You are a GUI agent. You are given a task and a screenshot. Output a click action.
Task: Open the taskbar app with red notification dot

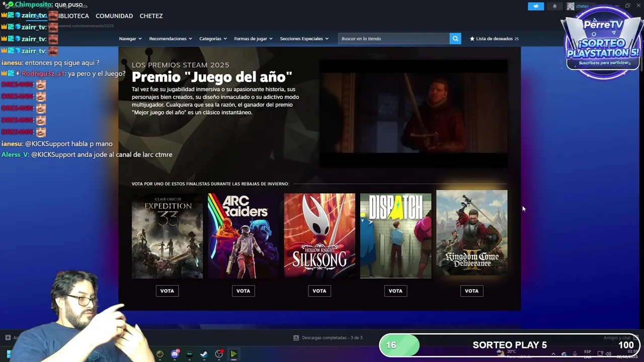point(219,354)
